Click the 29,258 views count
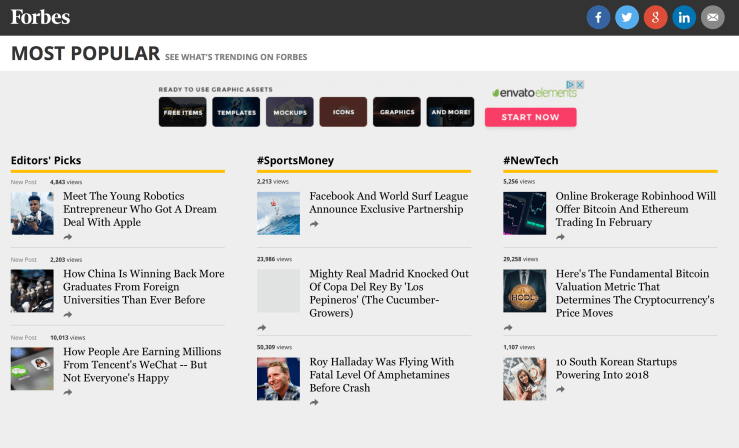 (520, 259)
